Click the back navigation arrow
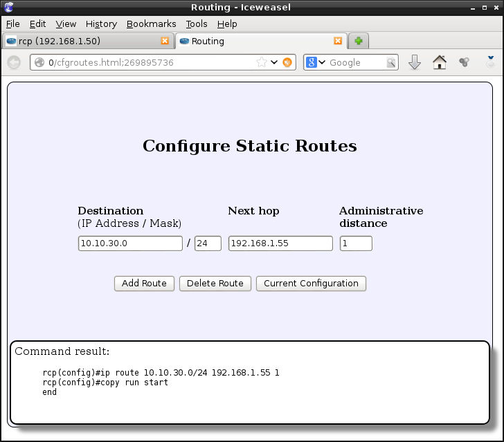This screenshot has height=442, width=504. pyautogui.click(x=14, y=62)
